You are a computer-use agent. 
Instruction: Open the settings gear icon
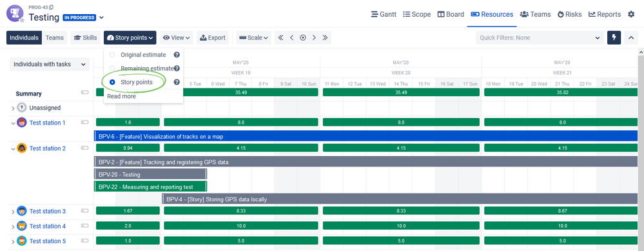coord(631,14)
